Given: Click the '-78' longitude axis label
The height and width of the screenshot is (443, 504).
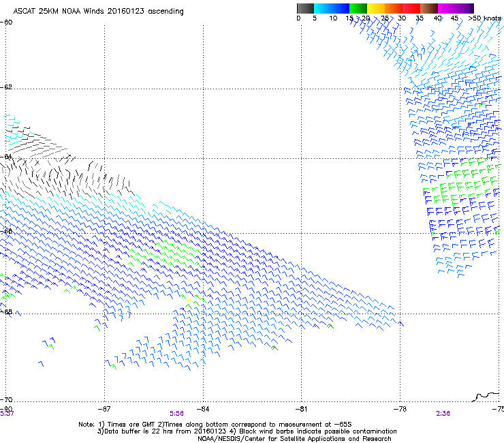Looking at the screenshot, I should click(x=400, y=409).
